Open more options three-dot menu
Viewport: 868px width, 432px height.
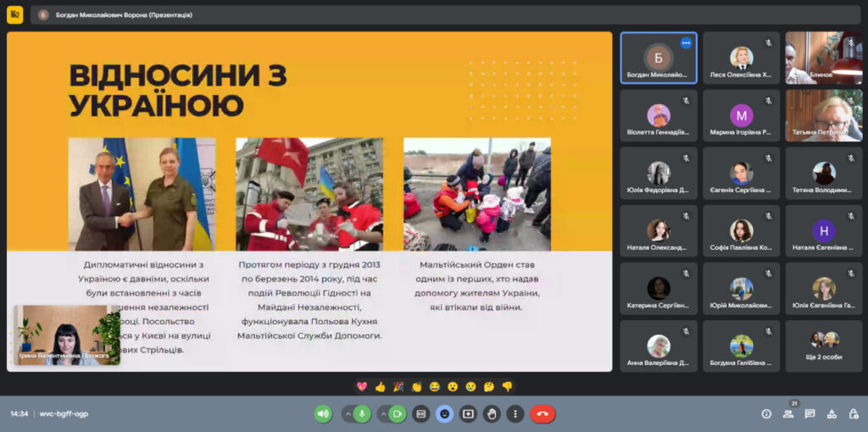(x=515, y=414)
